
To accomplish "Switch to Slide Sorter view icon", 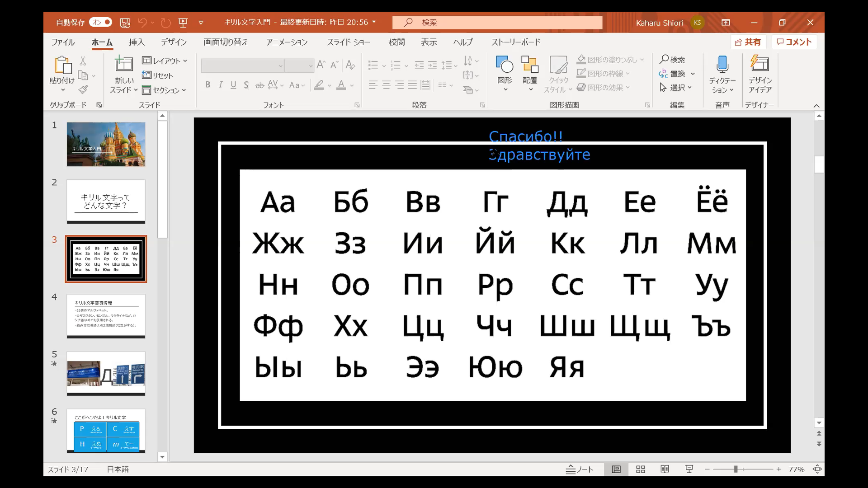I will [x=641, y=469].
